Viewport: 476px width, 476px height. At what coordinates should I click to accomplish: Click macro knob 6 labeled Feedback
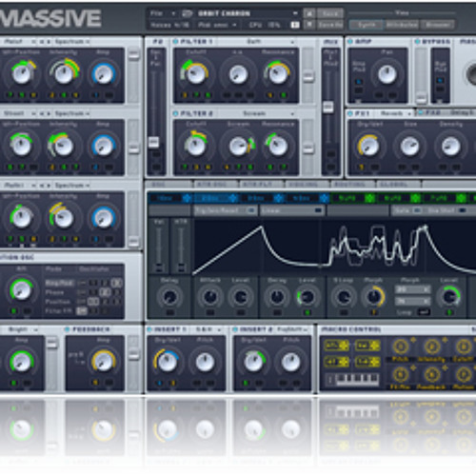coord(432,375)
